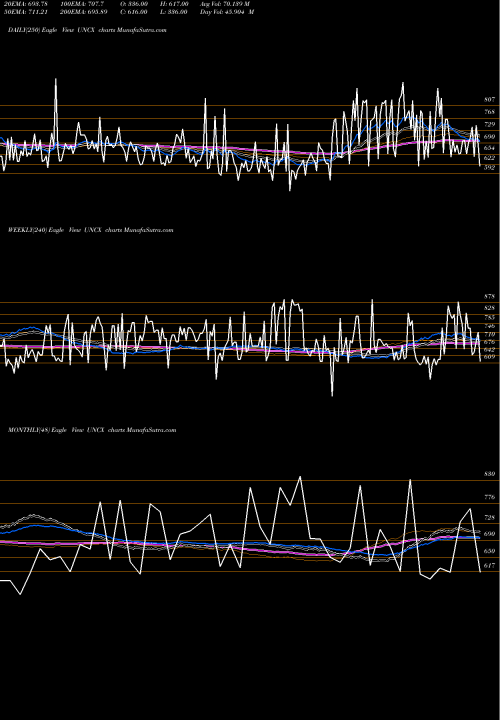Viewport: 500px width, 720px height.
Task: Click the 768 price label on daily chart
Action: [489, 112]
